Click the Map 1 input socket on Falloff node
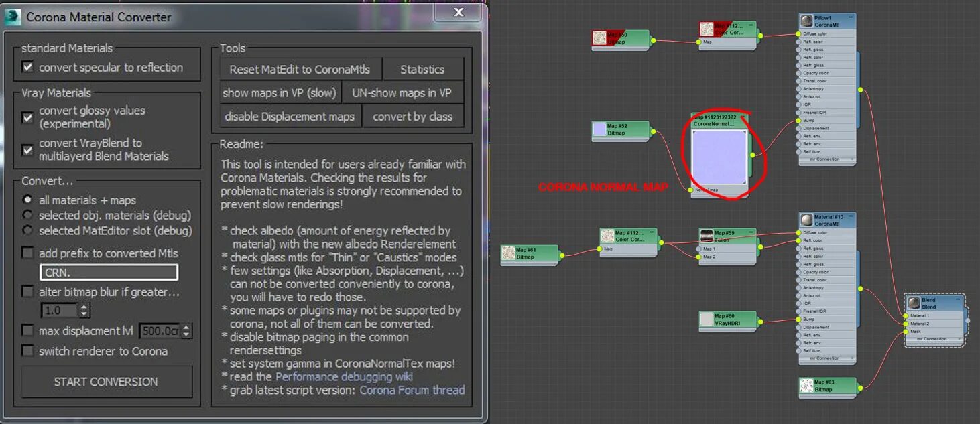Screen dimensions: 980x424 click(698, 249)
